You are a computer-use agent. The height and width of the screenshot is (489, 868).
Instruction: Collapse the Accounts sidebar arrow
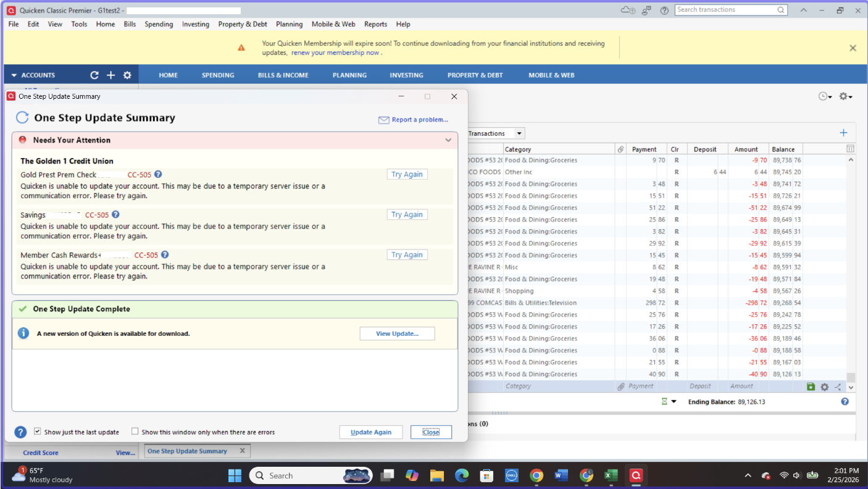click(14, 75)
